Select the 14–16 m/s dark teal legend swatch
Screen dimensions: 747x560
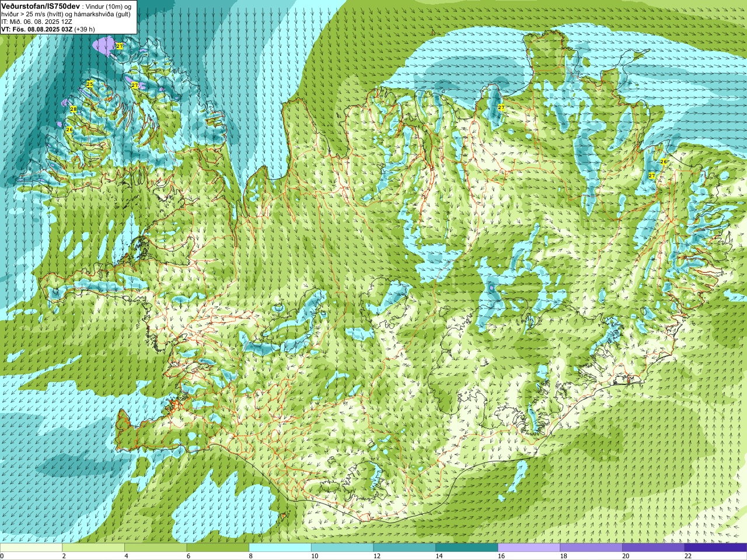pos(467,548)
